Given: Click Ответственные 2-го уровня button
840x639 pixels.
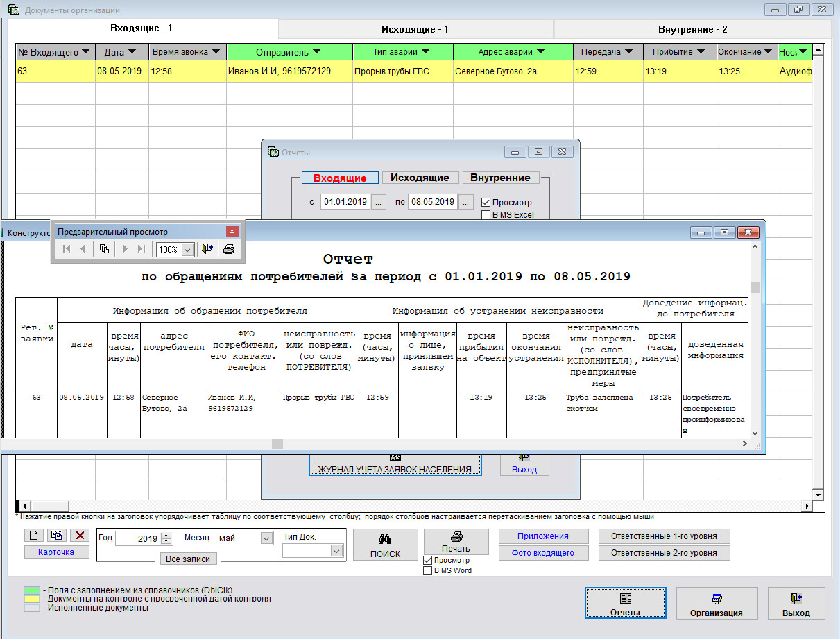Looking at the screenshot, I should point(664,553).
